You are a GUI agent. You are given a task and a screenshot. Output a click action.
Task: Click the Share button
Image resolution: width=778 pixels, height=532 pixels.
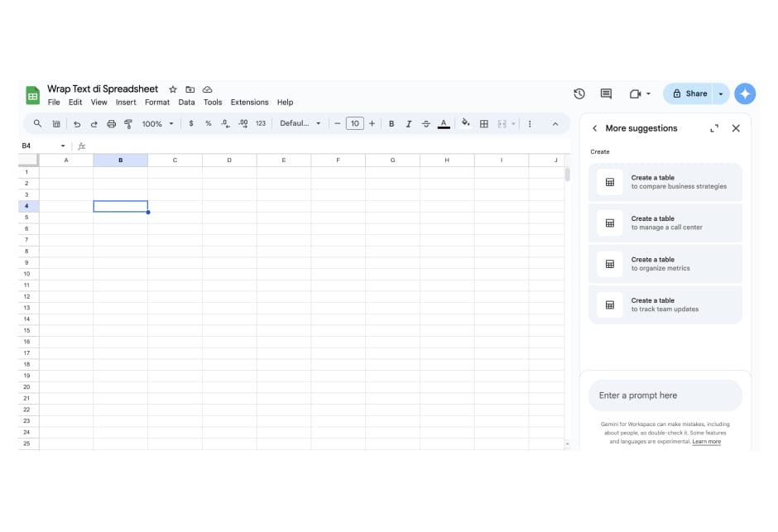[689, 93]
